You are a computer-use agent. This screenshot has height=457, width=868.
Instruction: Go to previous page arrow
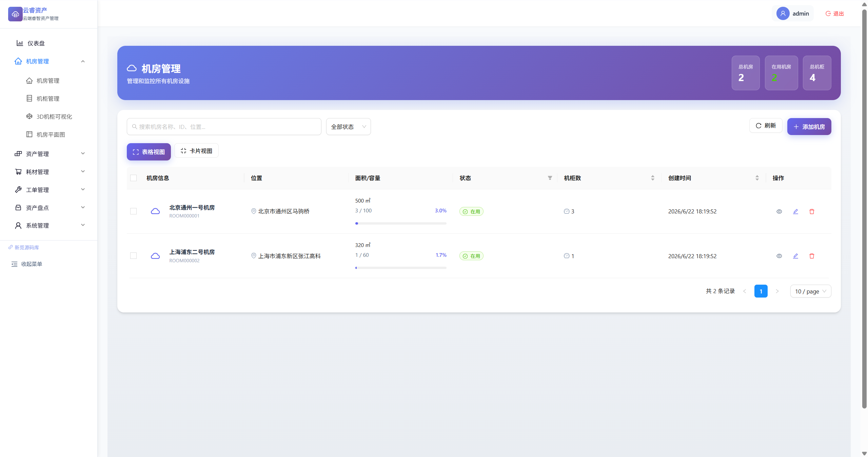(x=745, y=291)
